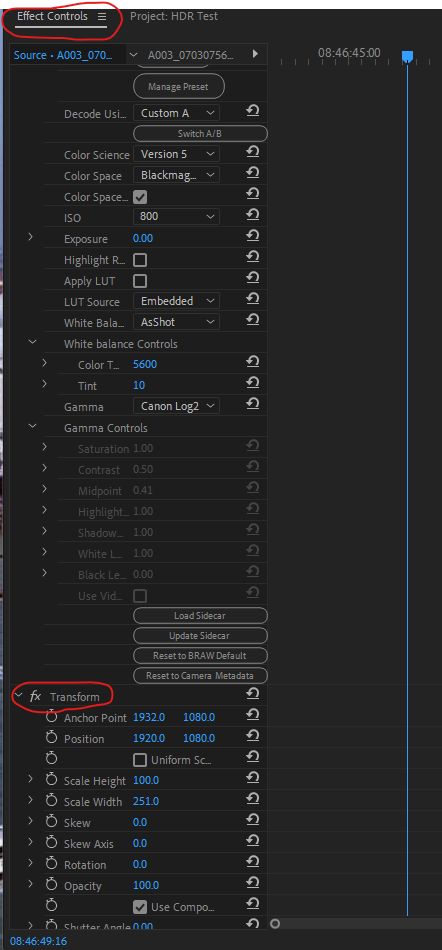Click Reset to Camera Metadata button
Image resolution: width=442 pixels, height=950 pixels.
(x=200, y=676)
